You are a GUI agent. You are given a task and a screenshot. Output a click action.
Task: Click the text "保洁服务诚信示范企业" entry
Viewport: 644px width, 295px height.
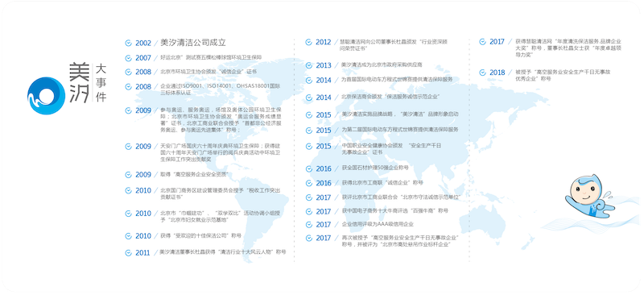click(390, 97)
